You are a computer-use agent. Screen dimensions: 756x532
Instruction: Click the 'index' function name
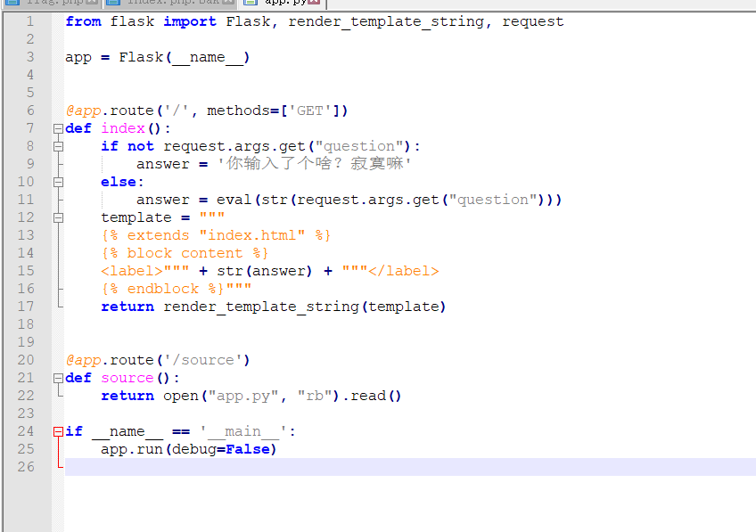123,128
